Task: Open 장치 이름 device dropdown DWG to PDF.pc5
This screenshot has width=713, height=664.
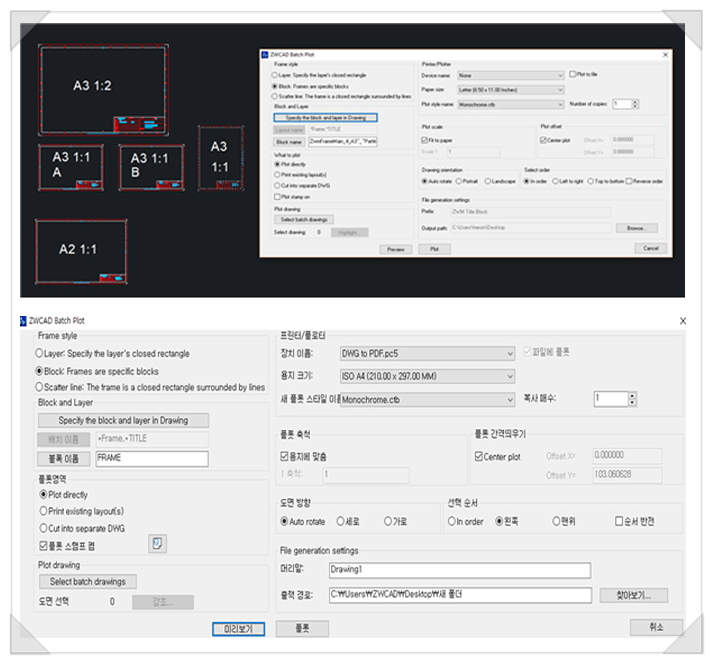Action: click(427, 353)
